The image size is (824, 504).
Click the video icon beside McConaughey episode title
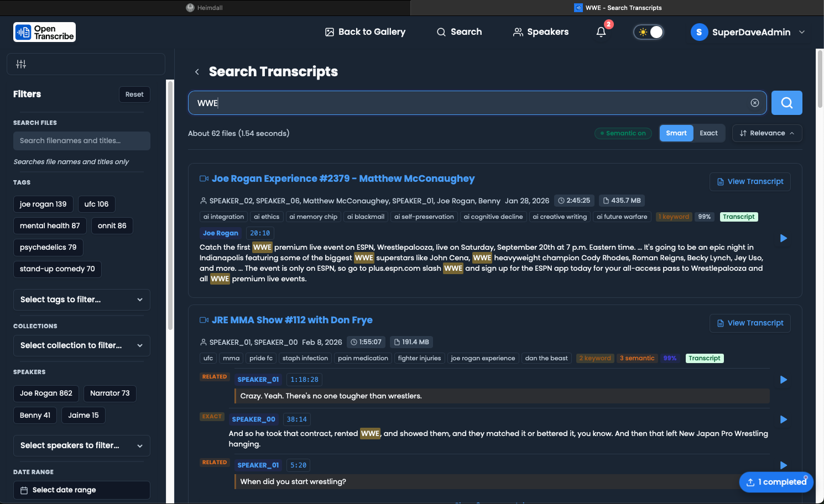pyautogui.click(x=204, y=179)
